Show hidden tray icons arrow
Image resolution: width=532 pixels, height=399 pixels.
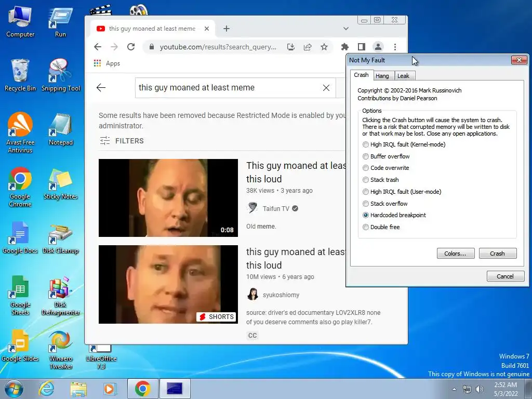(454, 389)
